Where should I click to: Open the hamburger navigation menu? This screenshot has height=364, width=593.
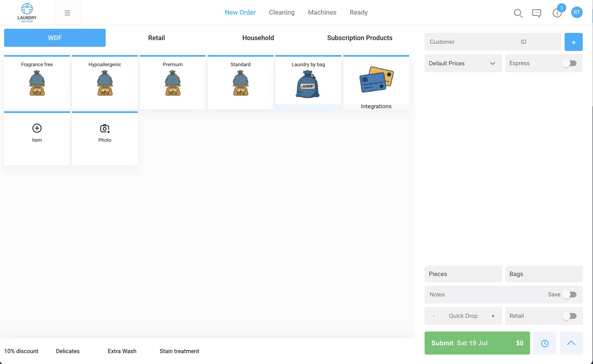pos(67,13)
